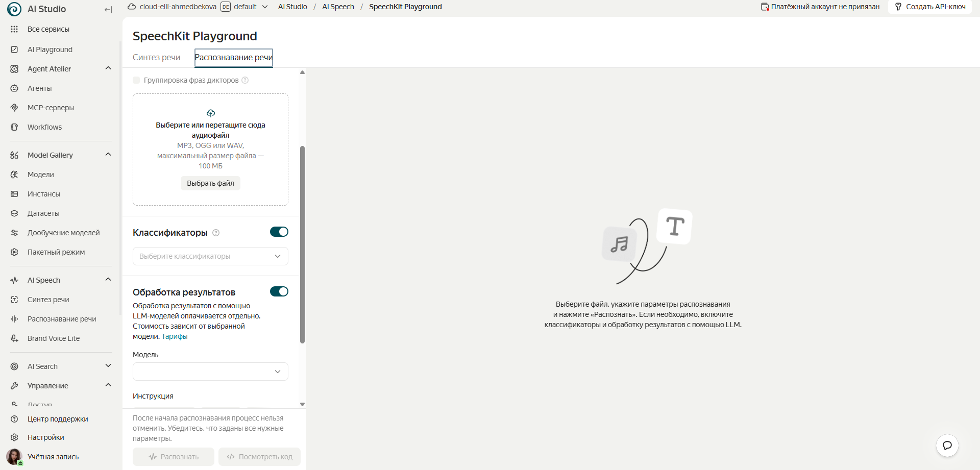Click the AI Speech waveform icon
The width and height of the screenshot is (980, 470).
pyautogui.click(x=14, y=280)
